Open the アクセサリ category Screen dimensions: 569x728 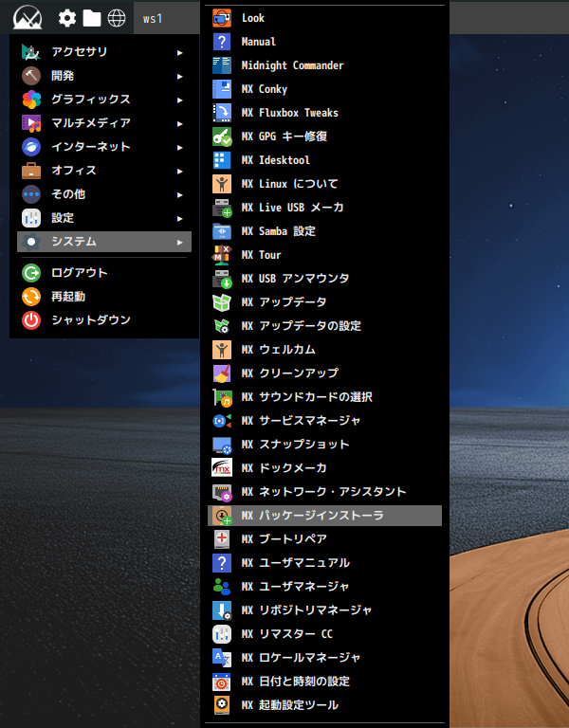[104, 52]
